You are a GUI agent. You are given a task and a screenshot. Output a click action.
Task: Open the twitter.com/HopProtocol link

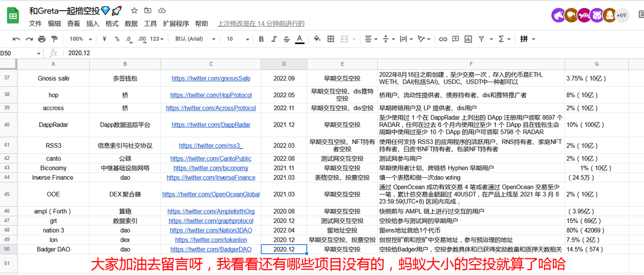[x=211, y=95]
